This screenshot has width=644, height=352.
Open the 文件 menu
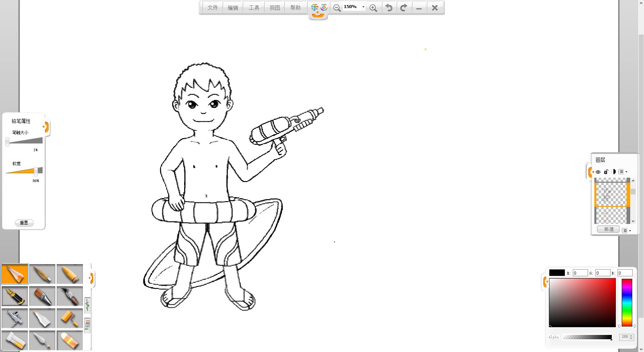click(x=213, y=8)
